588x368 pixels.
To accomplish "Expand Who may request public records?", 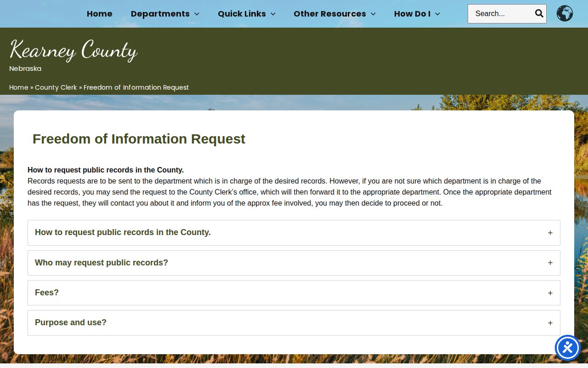I will (x=294, y=263).
